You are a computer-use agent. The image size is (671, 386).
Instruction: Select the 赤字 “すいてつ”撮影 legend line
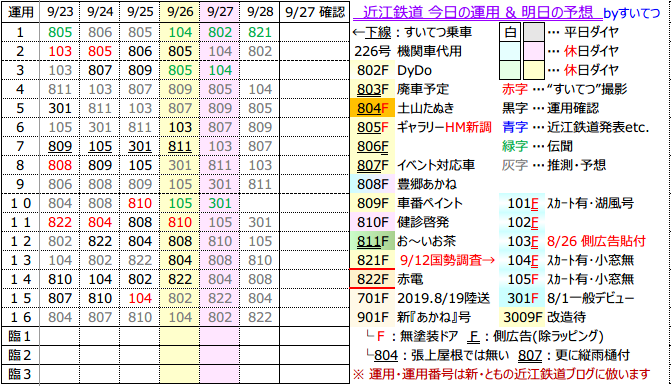tap(564, 89)
